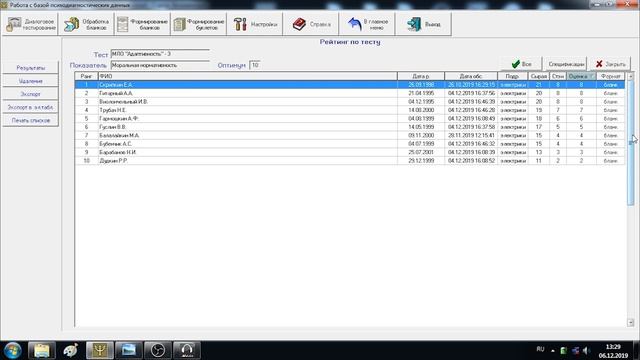Click exam date 28.11.2019 12:15:41 cell

point(471,135)
